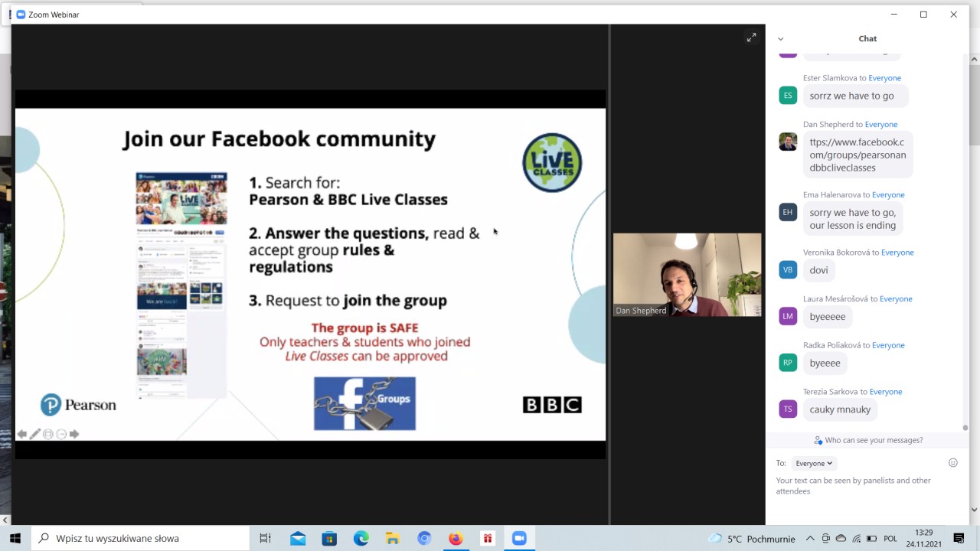Screen dimensions: 980x551
Task: Click the more options circle on the slide
Action: tap(61, 434)
